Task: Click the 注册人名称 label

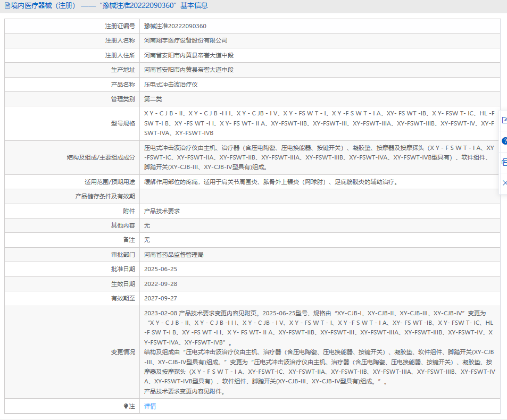Action: coord(120,41)
